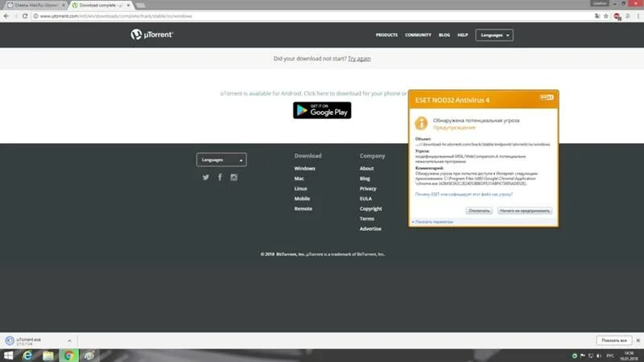Viewport: 644px width, 362px height.
Task: Open the Remote link in the footer
Action: pyautogui.click(x=303, y=208)
